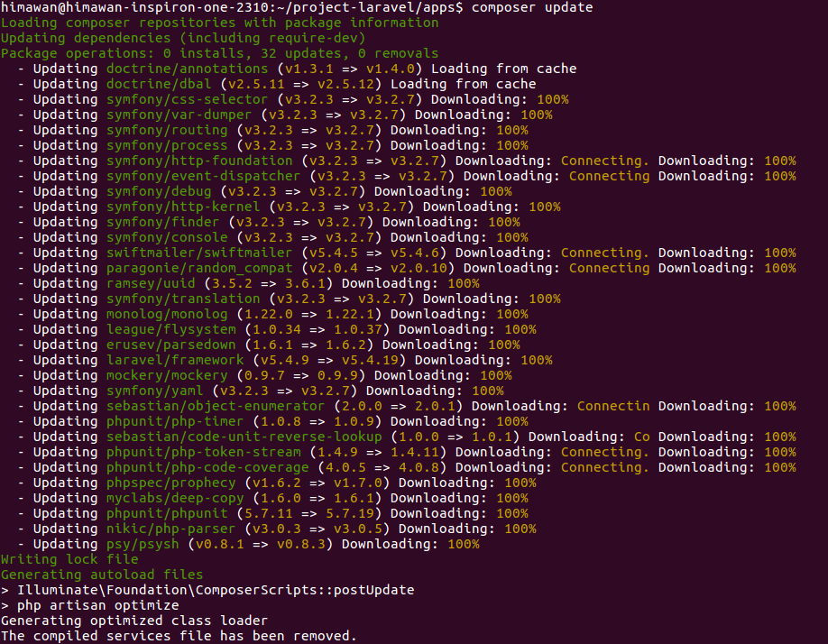Select 'Illuminate\Foundation\ComposerScripts::postUpdate' line

click(x=207, y=590)
